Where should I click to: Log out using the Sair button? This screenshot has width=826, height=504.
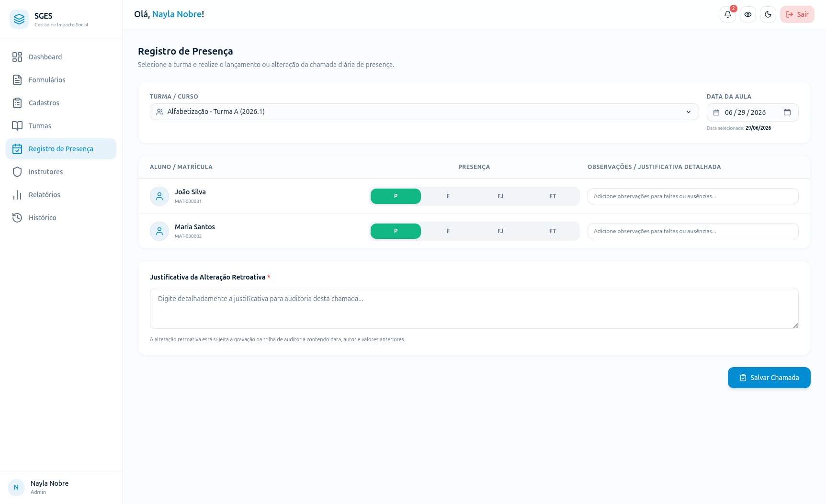[797, 14]
